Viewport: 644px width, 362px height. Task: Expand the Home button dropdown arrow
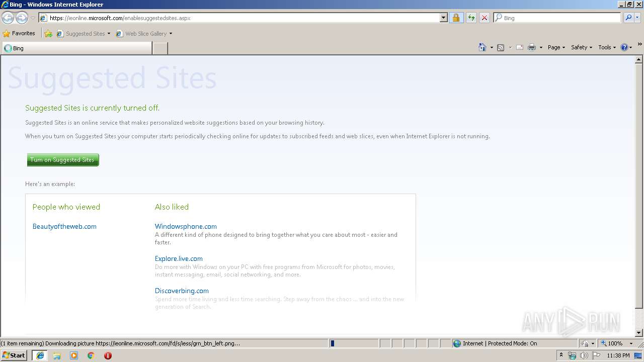coord(492,47)
